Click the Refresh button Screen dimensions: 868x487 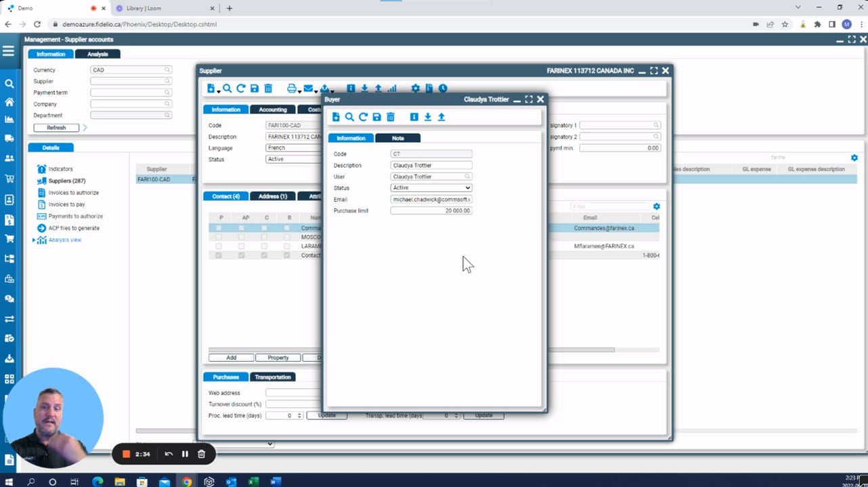pyautogui.click(x=56, y=127)
